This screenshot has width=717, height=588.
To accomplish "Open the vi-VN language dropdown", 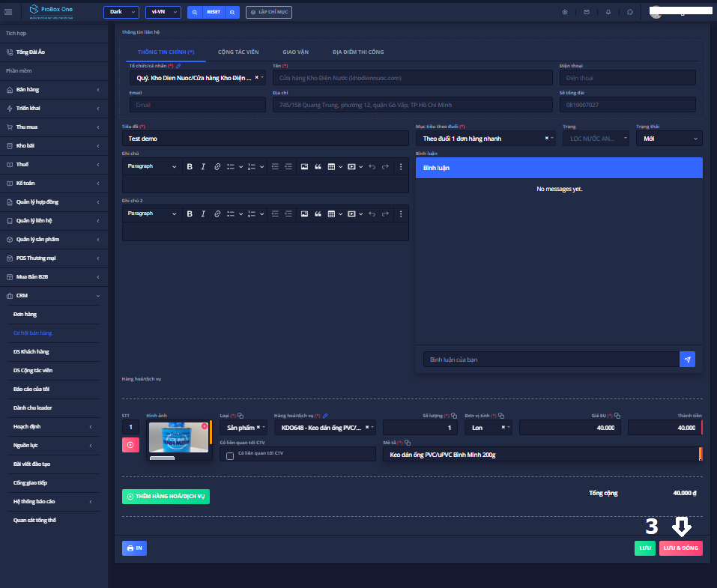I will point(163,12).
